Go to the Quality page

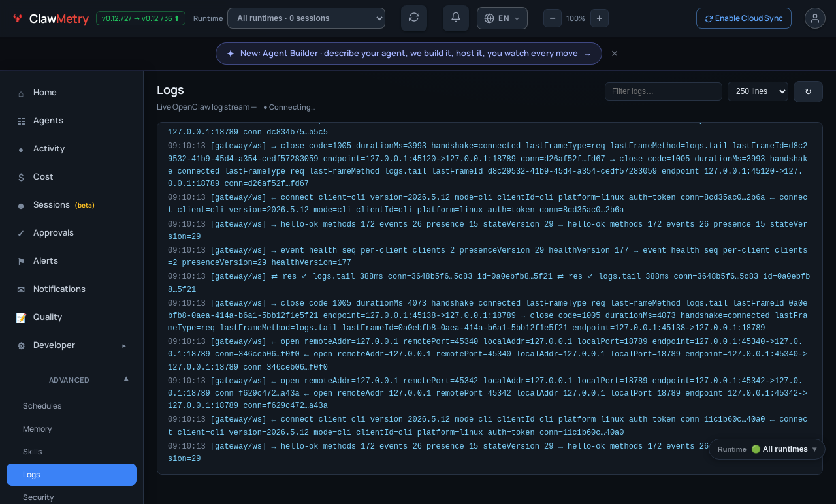71,317
